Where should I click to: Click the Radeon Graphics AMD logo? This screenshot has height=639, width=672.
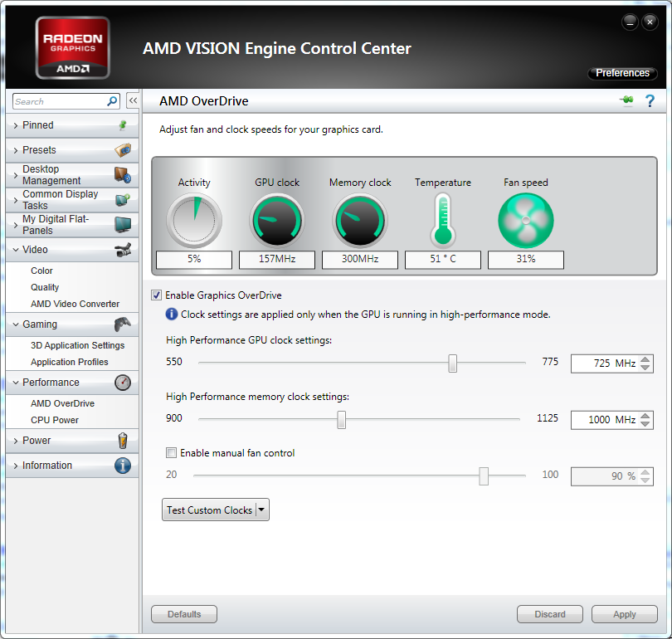(72, 47)
